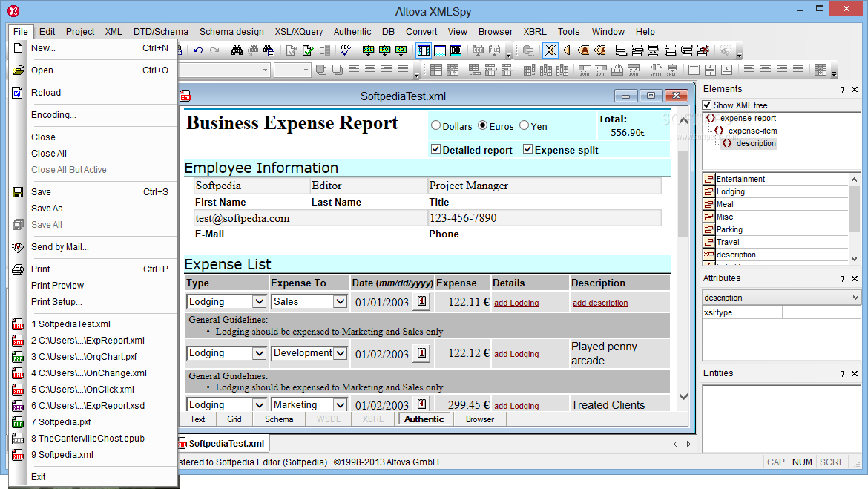Image resolution: width=868 pixels, height=489 pixels.
Task: Open the XSL/XQuery menu
Action: 299,32
